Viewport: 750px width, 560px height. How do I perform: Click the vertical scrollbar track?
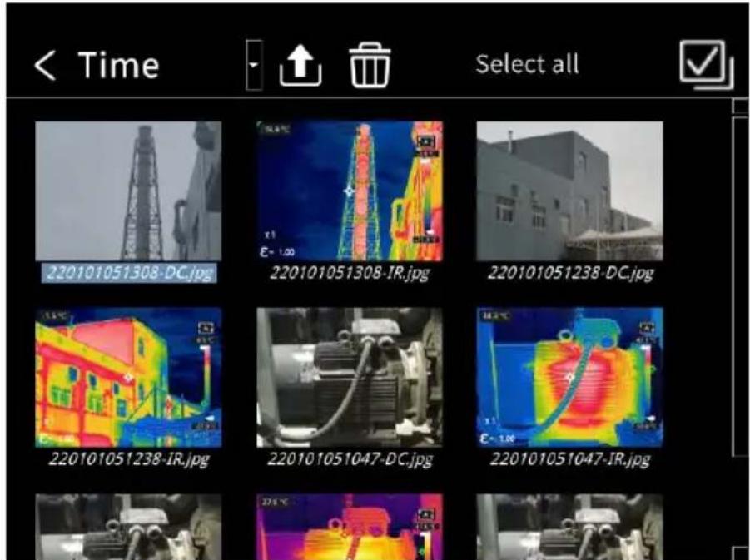tap(742, 287)
